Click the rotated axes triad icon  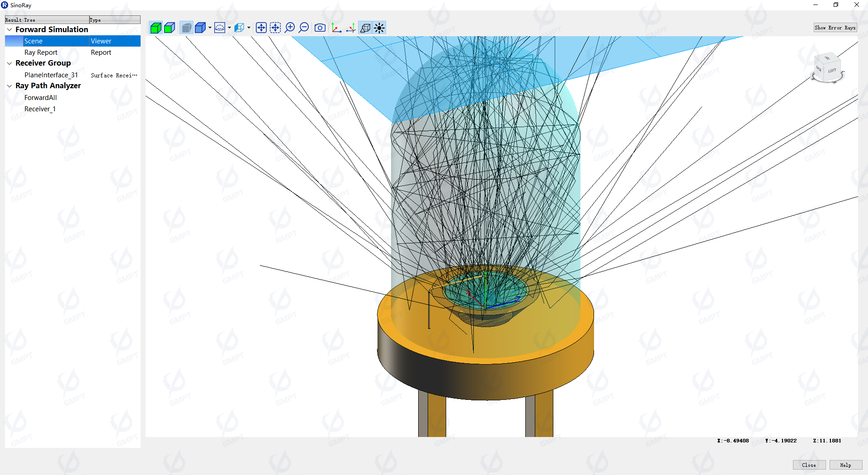(x=351, y=28)
